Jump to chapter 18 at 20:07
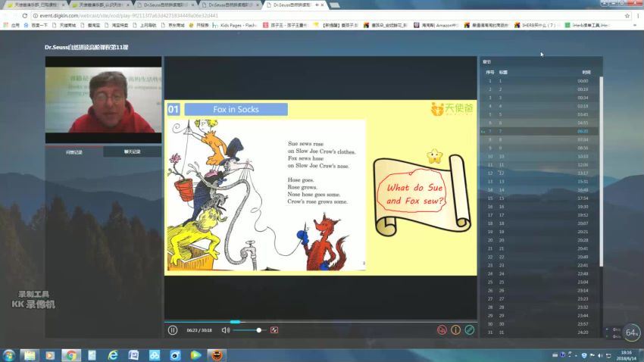The height and width of the screenshot is (362, 644). coord(539,223)
